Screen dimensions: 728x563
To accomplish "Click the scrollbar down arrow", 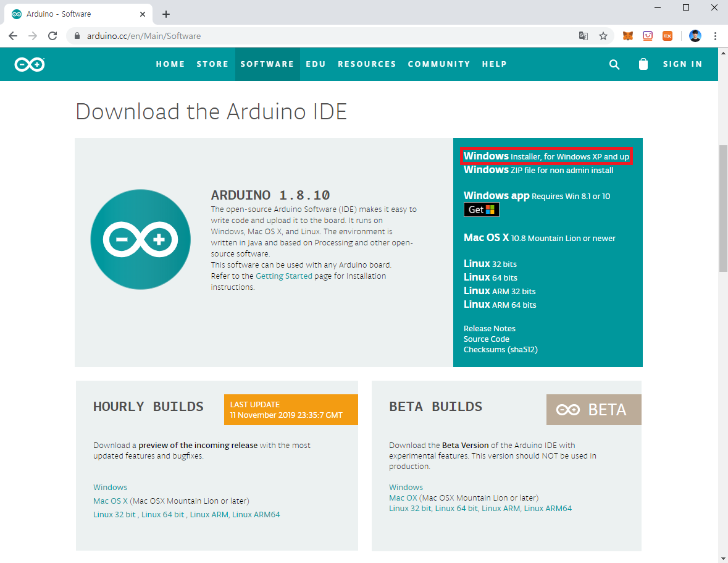I will [723, 558].
